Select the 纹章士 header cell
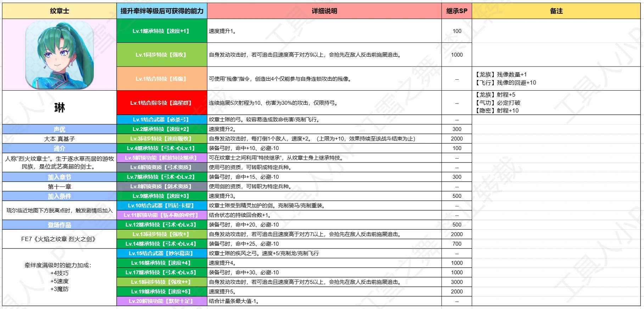 (x=60, y=11)
